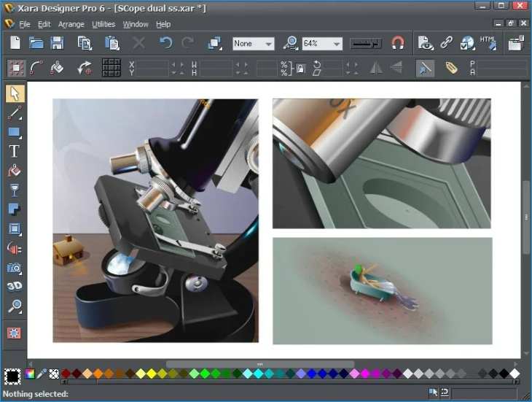
Task: Open the 64% zoom level dropdown
Action: point(322,44)
